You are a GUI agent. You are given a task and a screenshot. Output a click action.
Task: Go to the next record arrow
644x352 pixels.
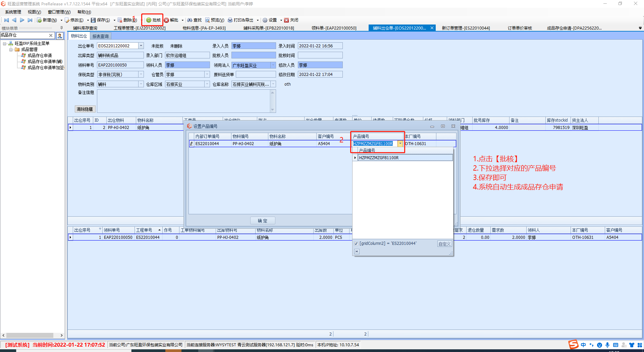(22, 20)
